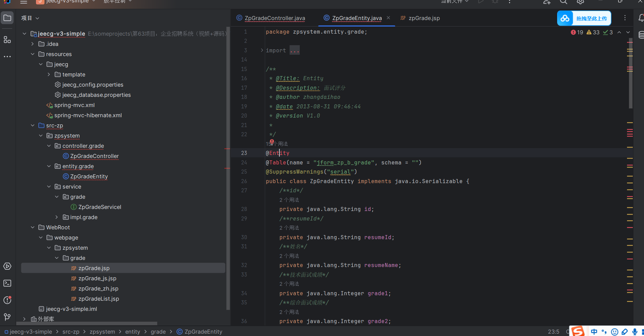Open the Problems tool window
644x336 pixels.
tap(7, 300)
